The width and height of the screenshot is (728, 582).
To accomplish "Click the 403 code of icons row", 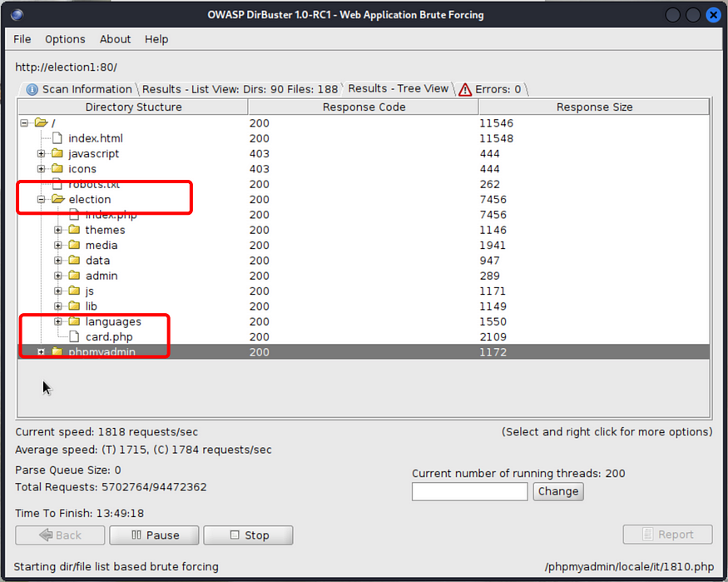I will tap(259, 169).
